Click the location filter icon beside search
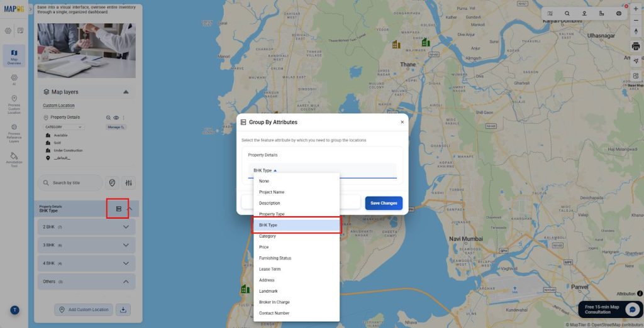 pyautogui.click(x=112, y=183)
